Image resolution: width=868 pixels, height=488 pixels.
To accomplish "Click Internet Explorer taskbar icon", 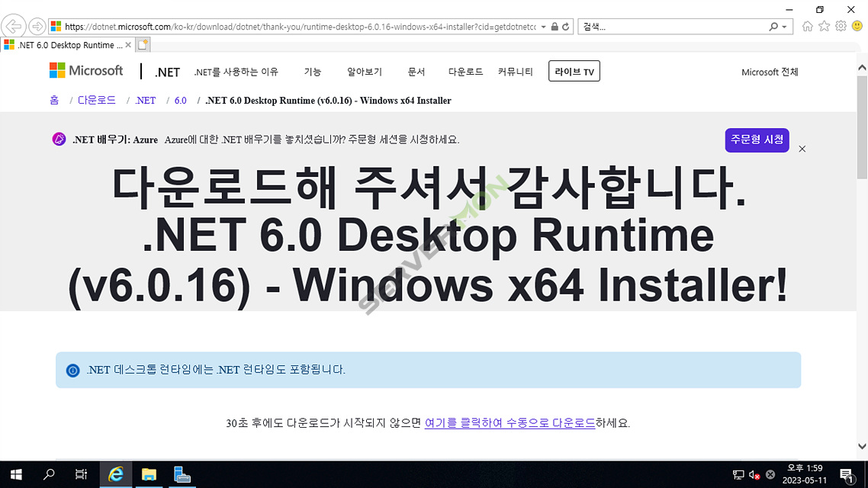I will click(116, 474).
